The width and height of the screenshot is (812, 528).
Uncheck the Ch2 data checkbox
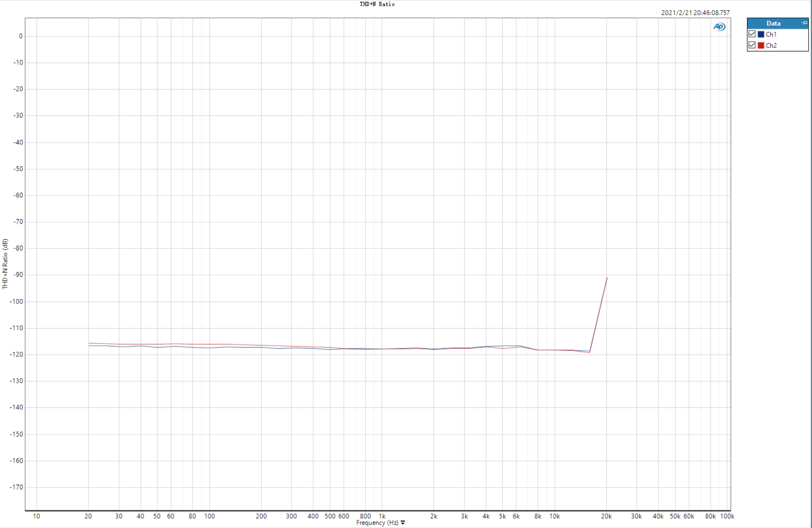(752, 45)
